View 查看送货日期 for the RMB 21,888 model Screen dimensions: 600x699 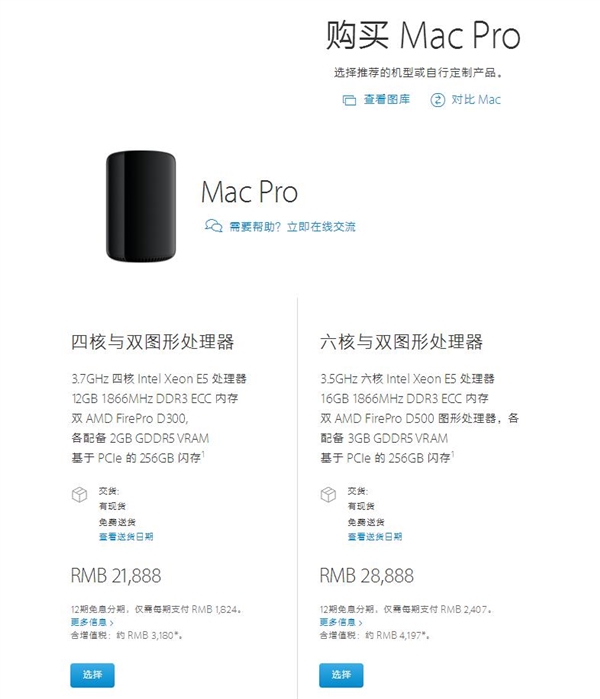[125, 537]
